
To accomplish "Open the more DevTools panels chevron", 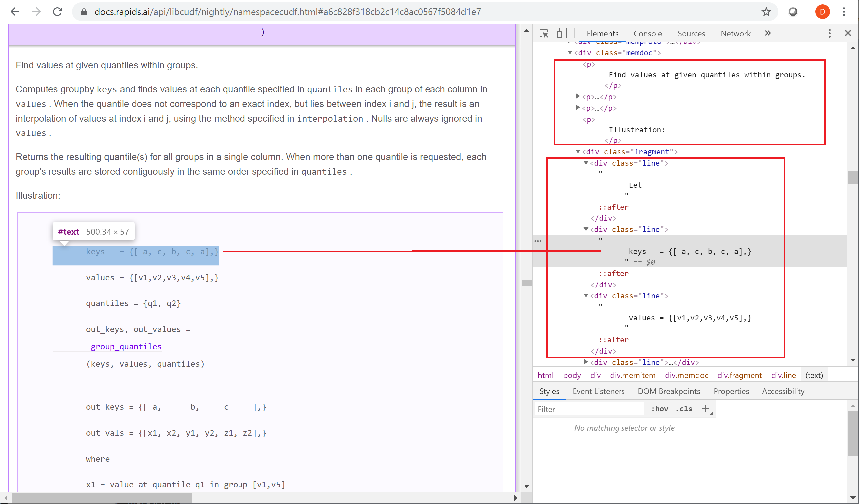I will click(x=768, y=33).
